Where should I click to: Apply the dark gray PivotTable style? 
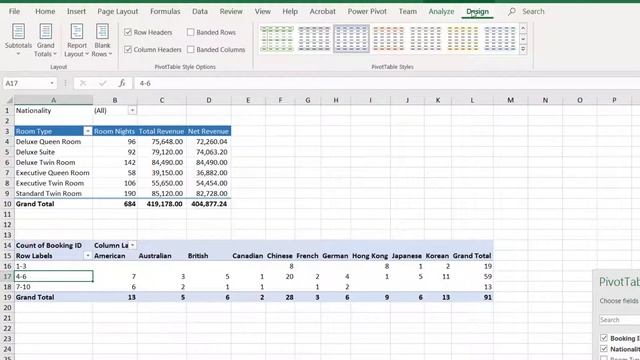(x=314, y=38)
